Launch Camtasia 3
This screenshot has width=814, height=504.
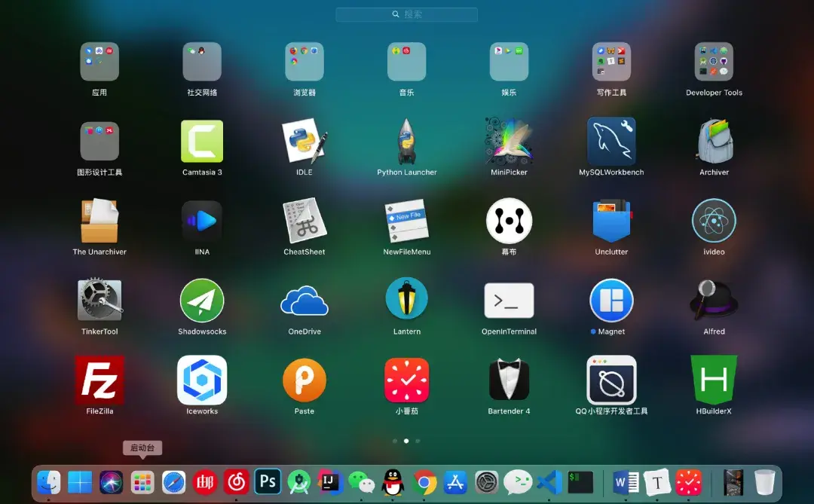tap(202, 141)
